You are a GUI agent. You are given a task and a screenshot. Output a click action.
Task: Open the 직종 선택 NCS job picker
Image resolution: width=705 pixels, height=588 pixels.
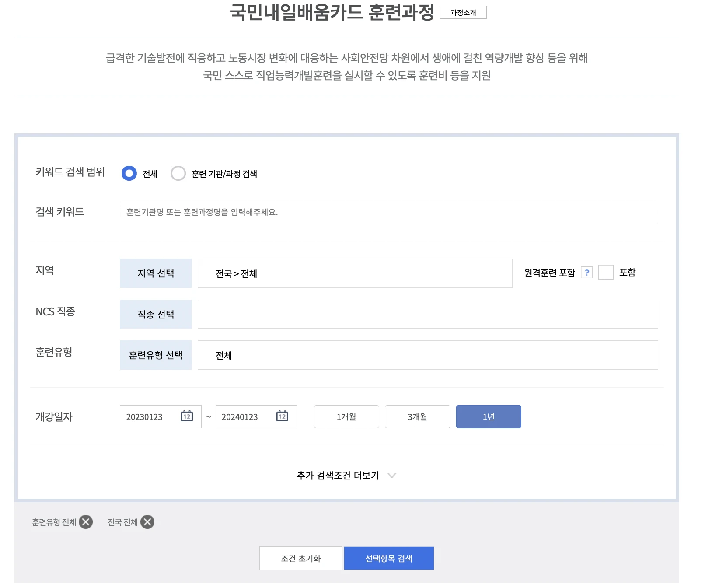click(155, 314)
